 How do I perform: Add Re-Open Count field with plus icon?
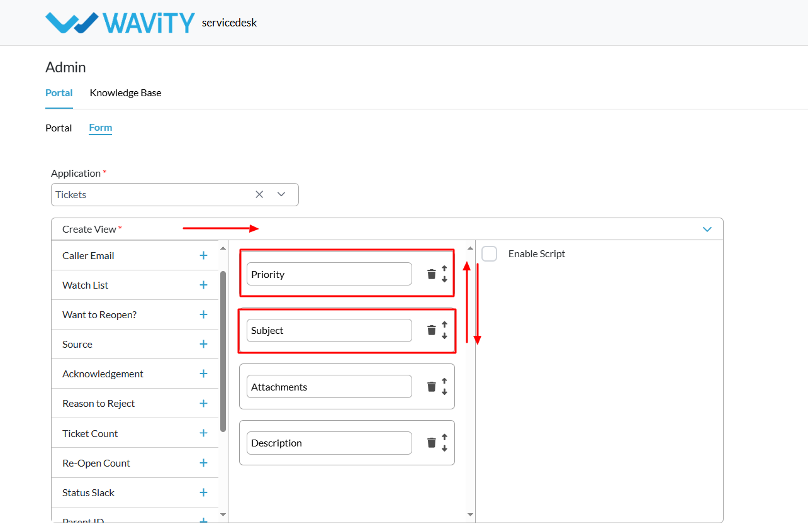203,463
